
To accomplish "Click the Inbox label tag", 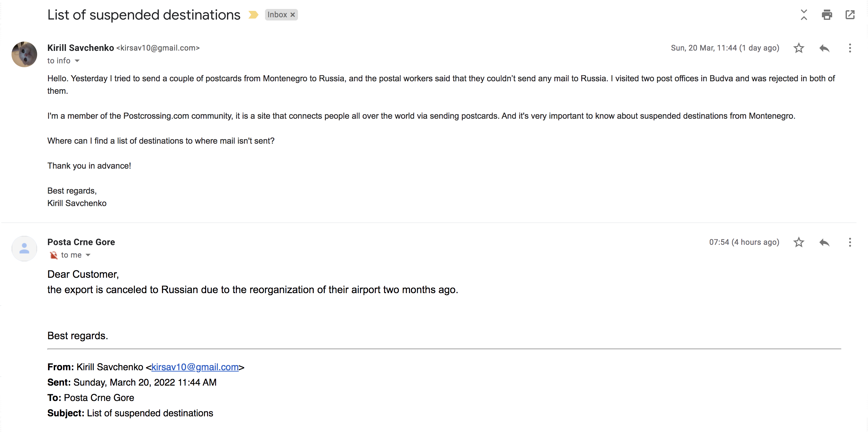I will (277, 15).
